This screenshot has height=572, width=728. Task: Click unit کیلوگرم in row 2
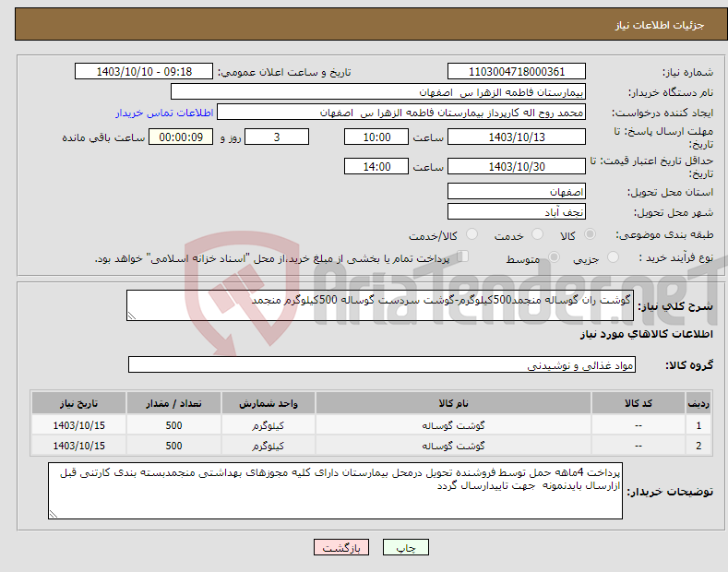[x=269, y=446]
